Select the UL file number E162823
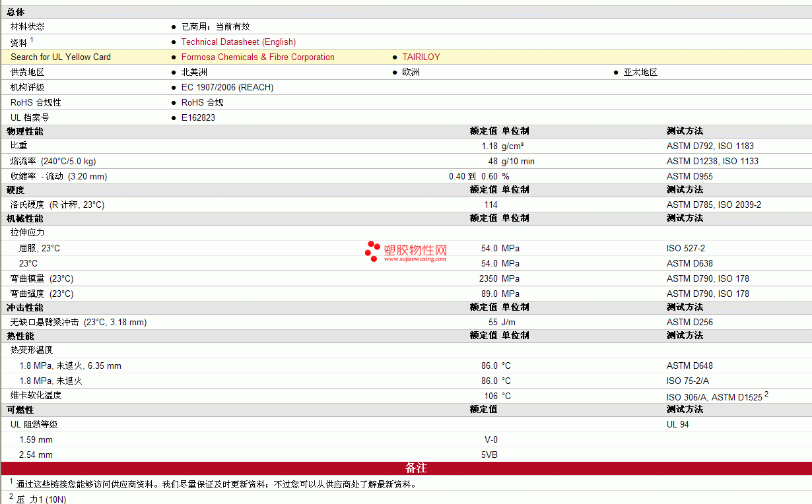This screenshot has width=812, height=504. pyautogui.click(x=198, y=117)
